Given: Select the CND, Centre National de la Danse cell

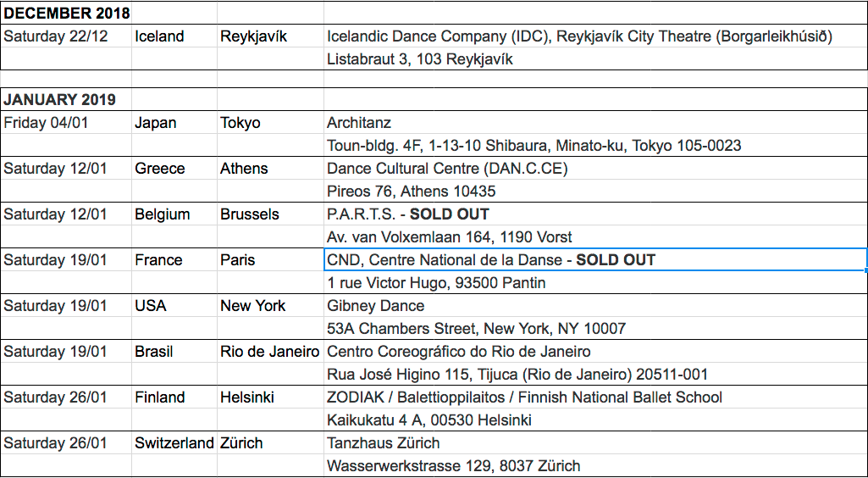Looking at the screenshot, I should click(595, 260).
